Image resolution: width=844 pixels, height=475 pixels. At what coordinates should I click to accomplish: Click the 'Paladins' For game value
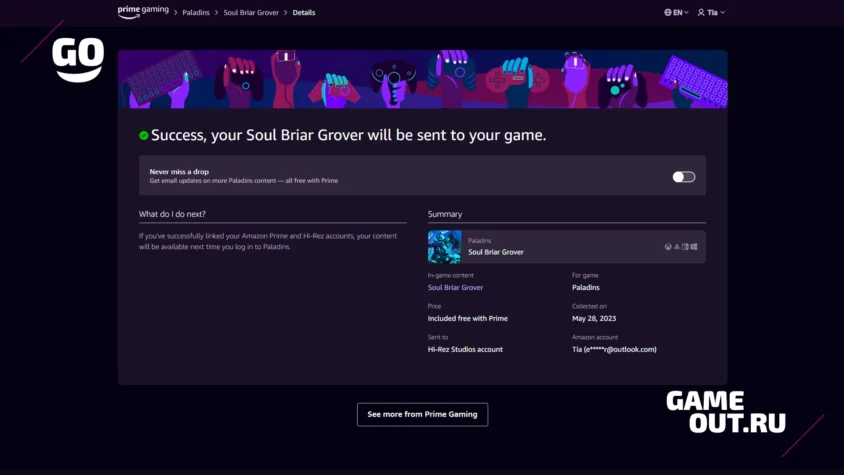586,288
